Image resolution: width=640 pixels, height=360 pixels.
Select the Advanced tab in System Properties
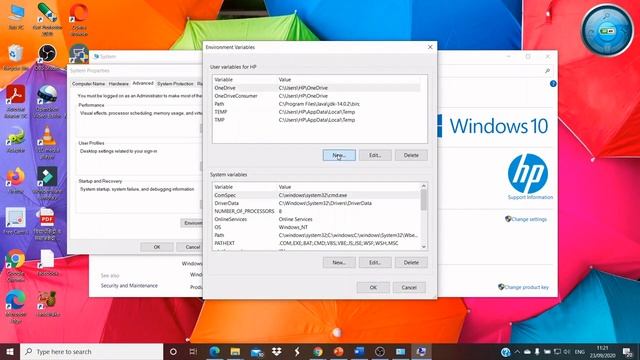point(143,83)
